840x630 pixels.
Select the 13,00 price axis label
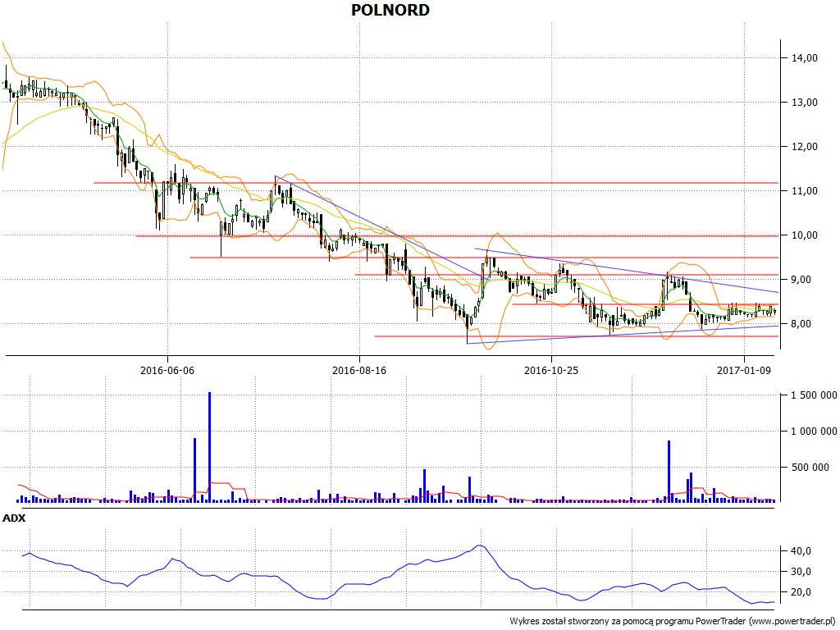[805, 103]
